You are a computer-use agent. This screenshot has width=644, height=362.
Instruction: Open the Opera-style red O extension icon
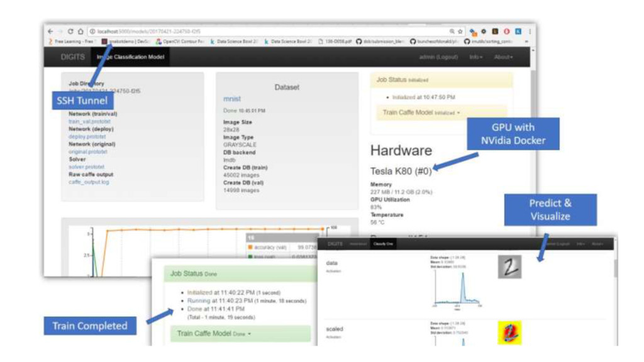tap(507, 31)
